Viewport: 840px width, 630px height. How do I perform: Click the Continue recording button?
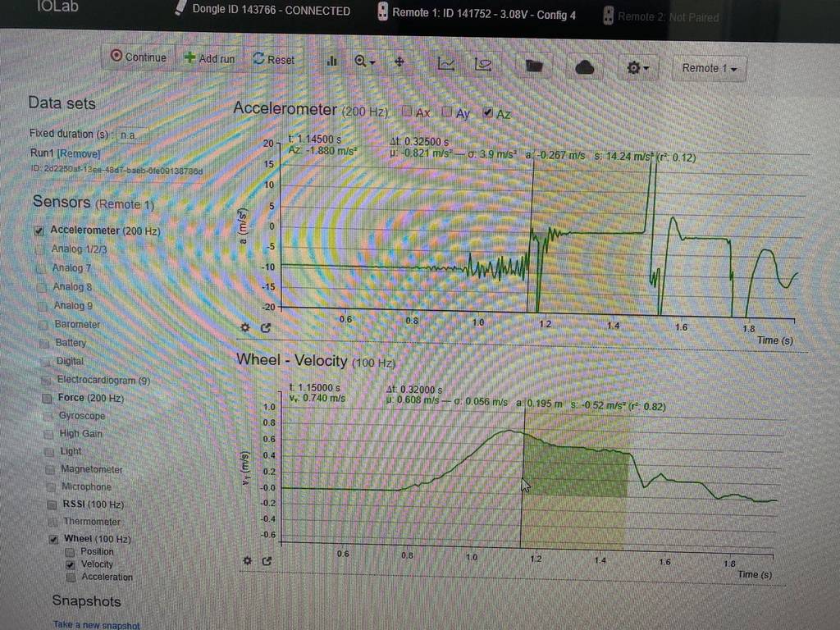pos(138,57)
